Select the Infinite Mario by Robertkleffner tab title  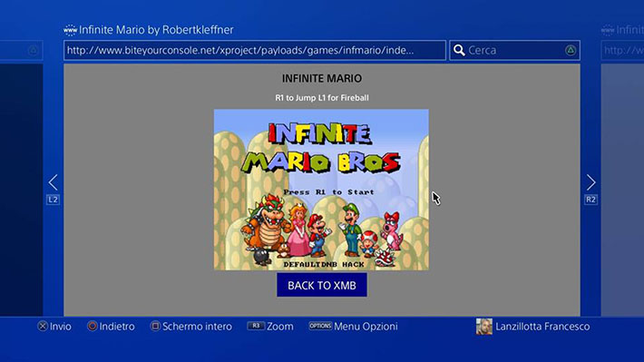156,30
